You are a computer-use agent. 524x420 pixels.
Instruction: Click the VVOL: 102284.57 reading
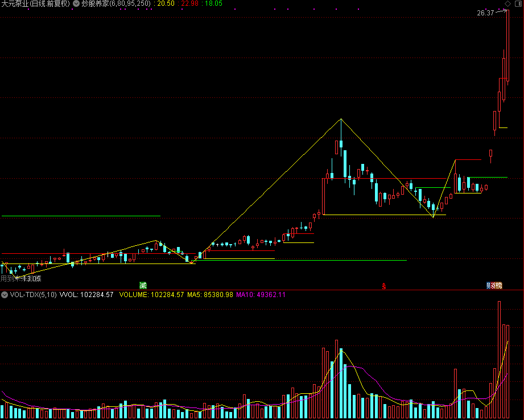(86, 295)
